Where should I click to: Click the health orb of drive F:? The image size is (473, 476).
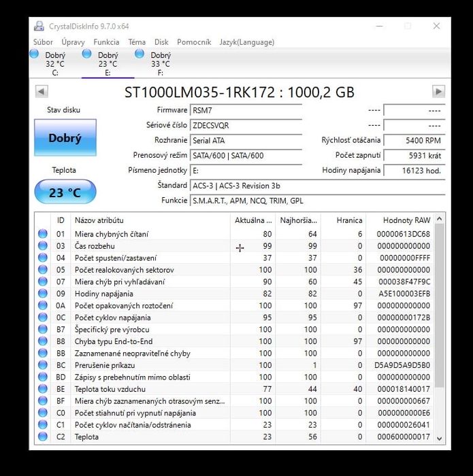[140, 54]
